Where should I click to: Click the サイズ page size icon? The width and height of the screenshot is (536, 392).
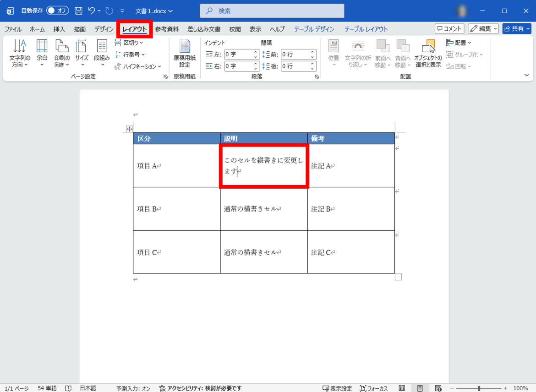(82, 53)
